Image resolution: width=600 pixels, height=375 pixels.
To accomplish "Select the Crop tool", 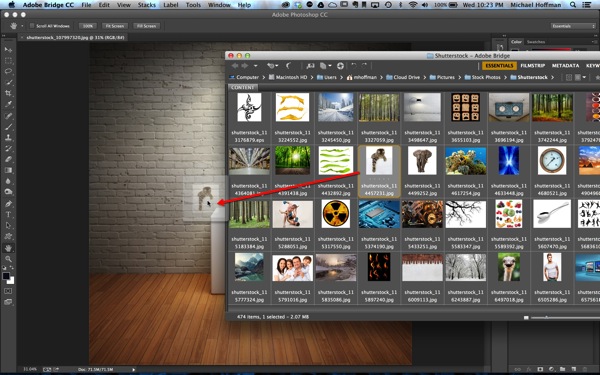I will click(8, 93).
